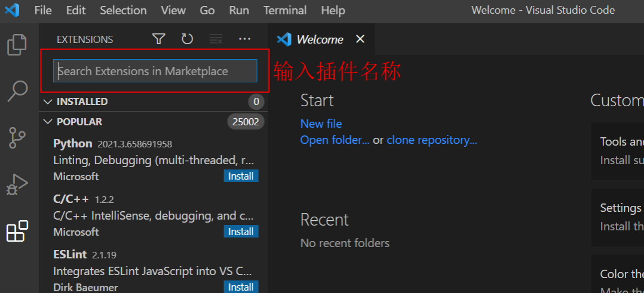Image resolution: width=644 pixels, height=293 pixels.
Task: Click the EXTENSIONS panel title
Action: click(x=85, y=39)
